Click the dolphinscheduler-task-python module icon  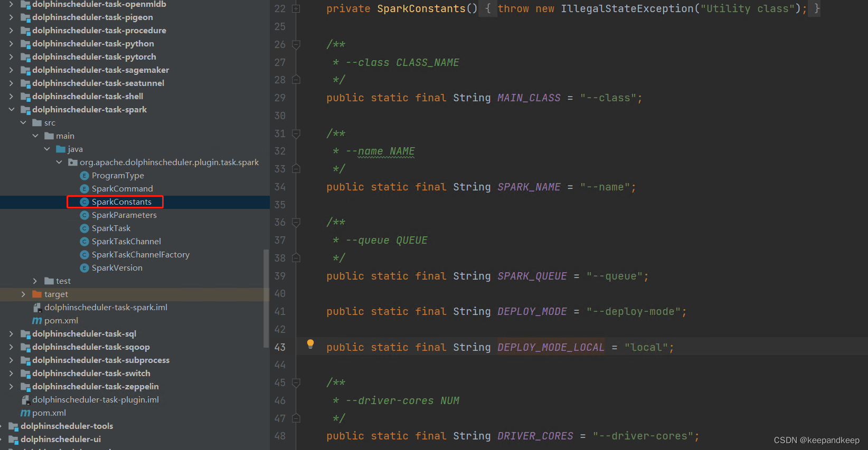[25, 44]
